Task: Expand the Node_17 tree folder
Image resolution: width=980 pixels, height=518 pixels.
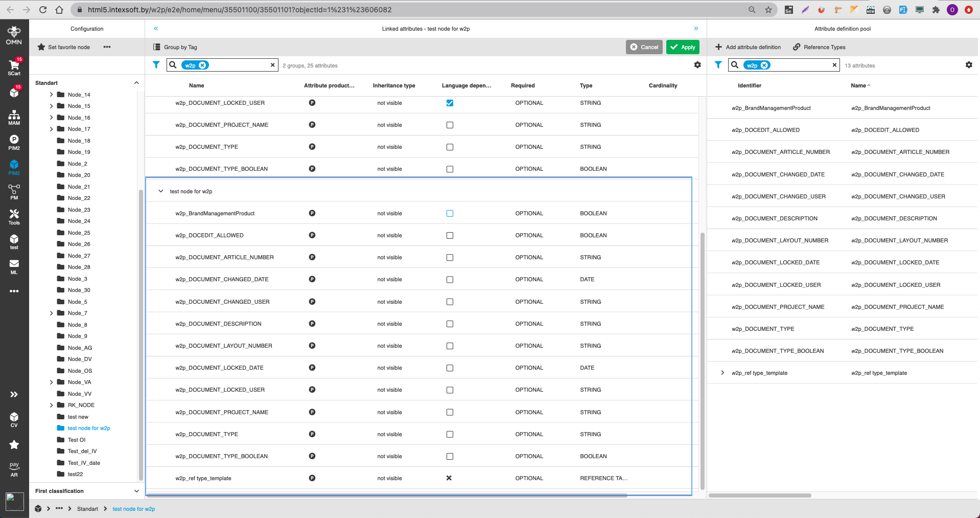Action: [51, 129]
